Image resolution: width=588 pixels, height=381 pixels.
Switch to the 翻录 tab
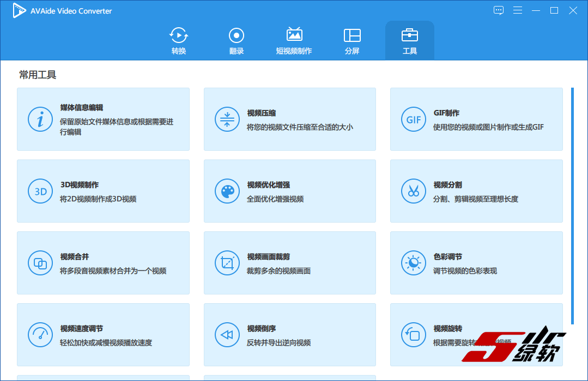[237, 41]
